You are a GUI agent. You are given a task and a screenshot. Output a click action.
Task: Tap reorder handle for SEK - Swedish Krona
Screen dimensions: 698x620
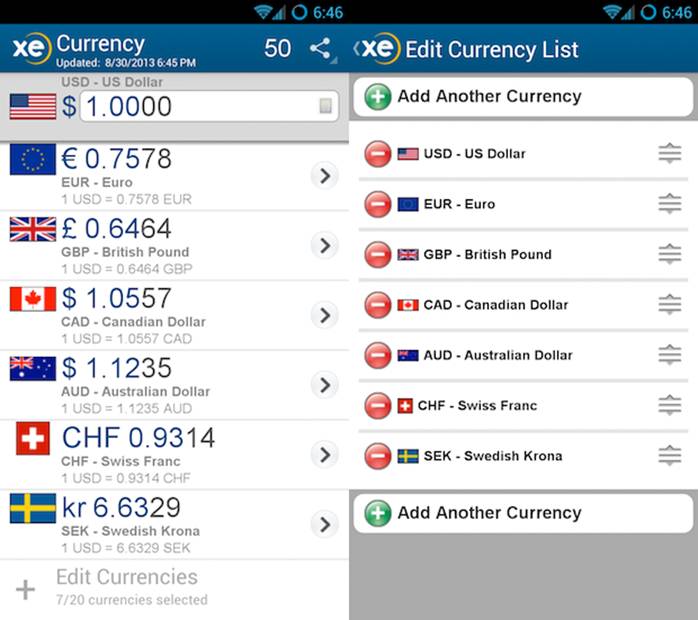670,455
